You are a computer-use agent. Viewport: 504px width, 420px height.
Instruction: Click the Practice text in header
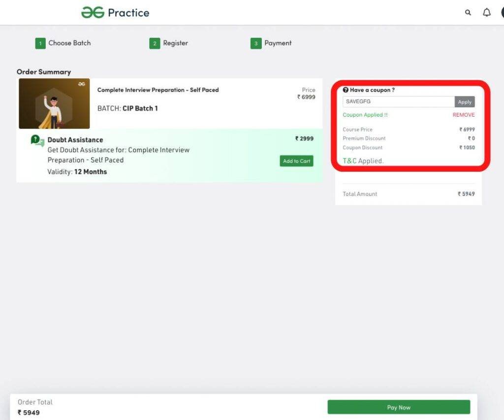tap(128, 13)
